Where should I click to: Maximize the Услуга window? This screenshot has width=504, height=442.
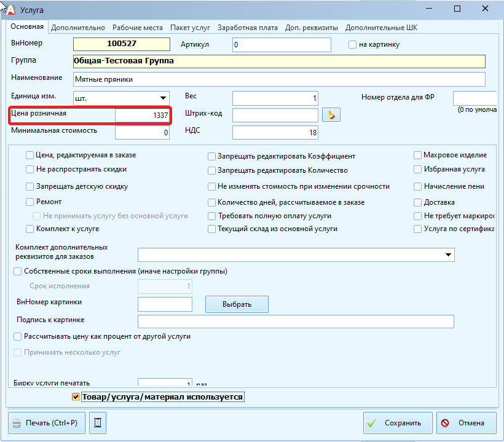click(457, 9)
